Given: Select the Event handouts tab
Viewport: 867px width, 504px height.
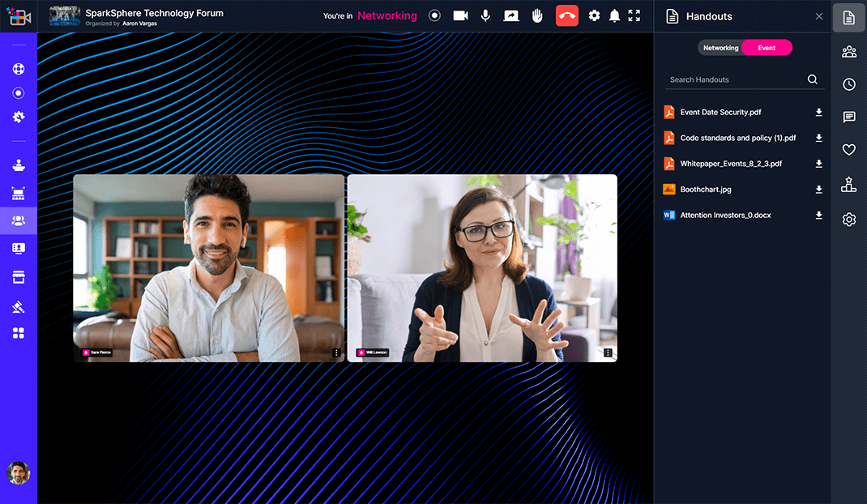Looking at the screenshot, I should (767, 48).
